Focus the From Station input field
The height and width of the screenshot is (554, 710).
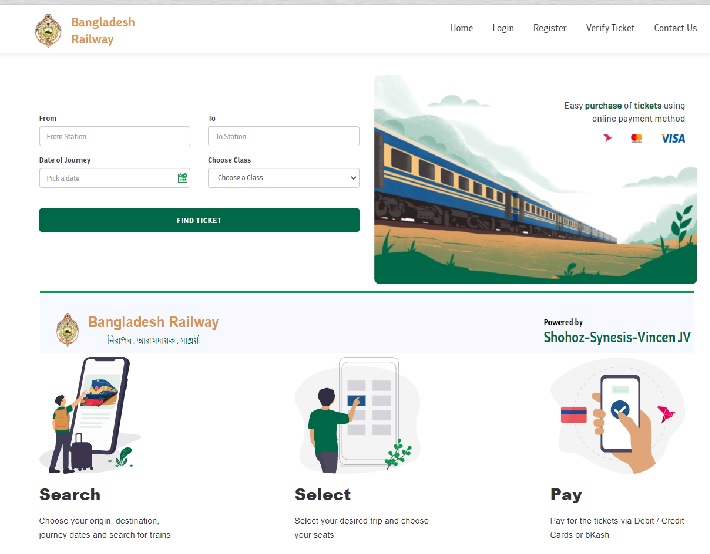[x=115, y=136]
